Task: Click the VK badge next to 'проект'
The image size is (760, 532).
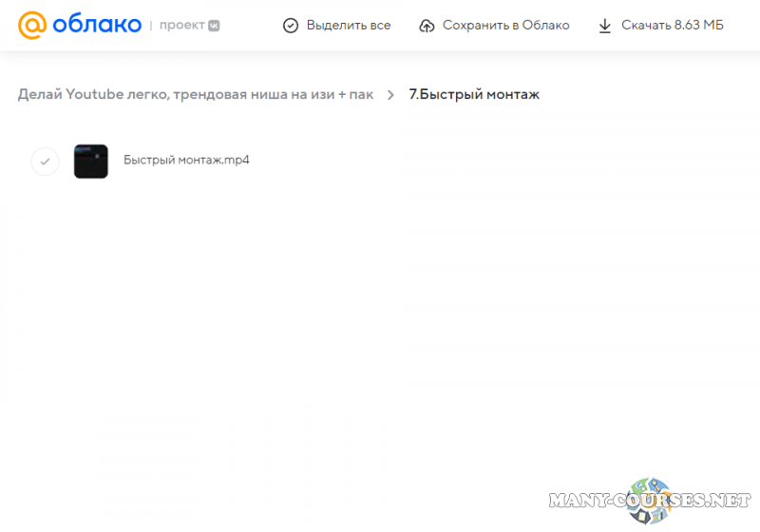Action: (x=214, y=26)
